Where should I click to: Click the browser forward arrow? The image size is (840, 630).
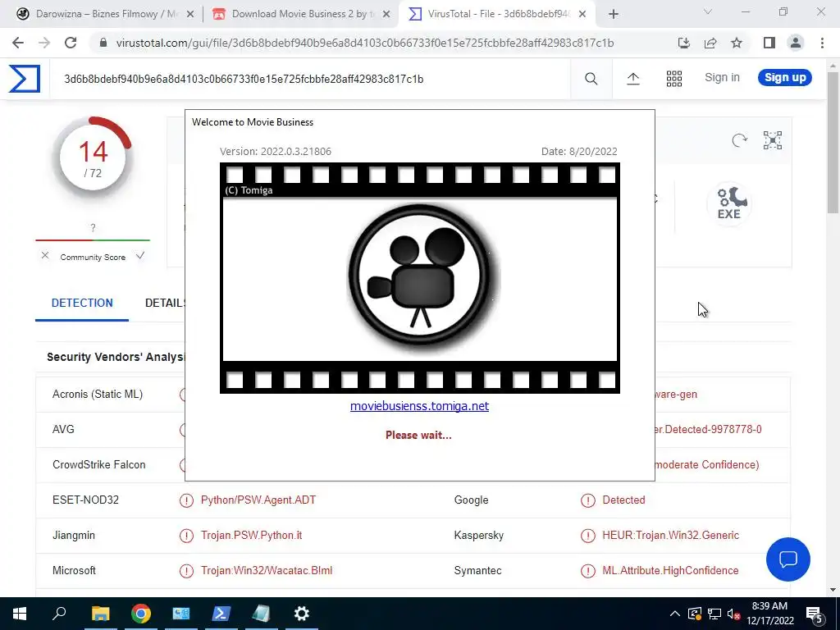pyautogui.click(x=44, y=43)
